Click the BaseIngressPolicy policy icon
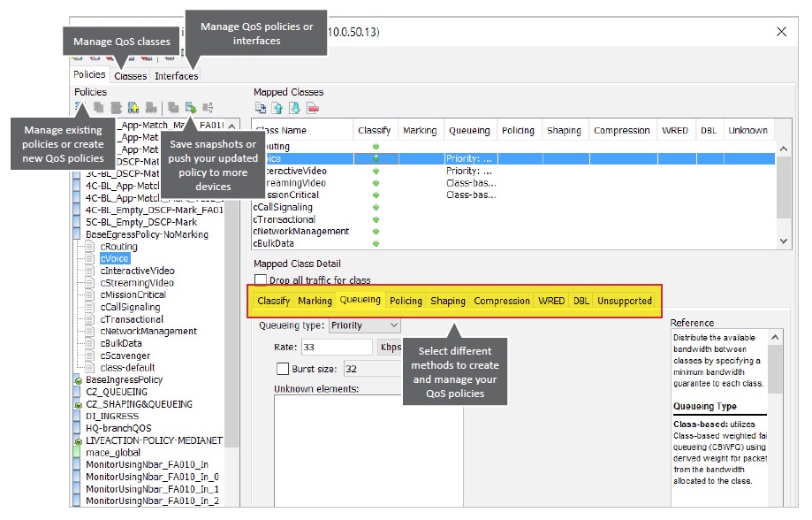Viewport: 812px width, 520px height. 78,380
